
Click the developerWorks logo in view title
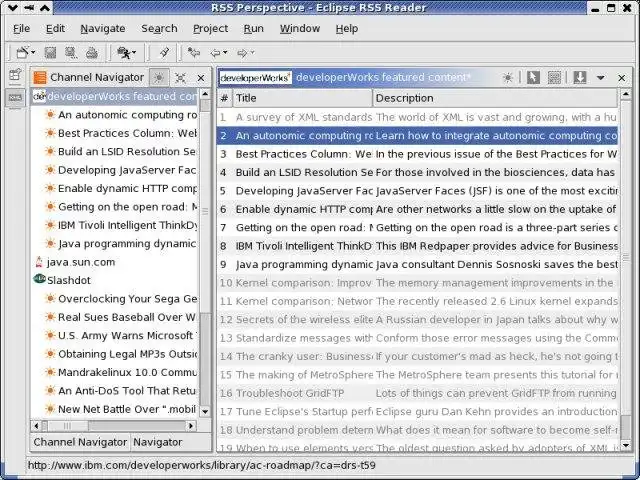coord(256,78)
